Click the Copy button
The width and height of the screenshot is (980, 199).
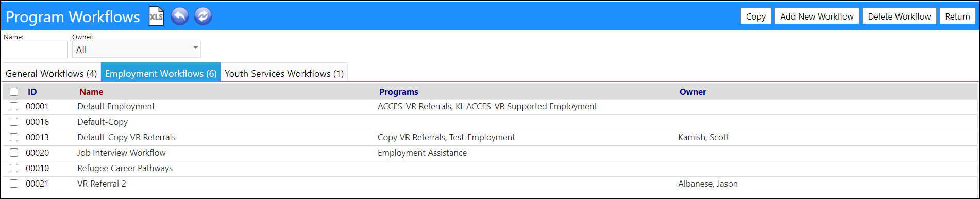pyautogui.click(x=756, y=16)
